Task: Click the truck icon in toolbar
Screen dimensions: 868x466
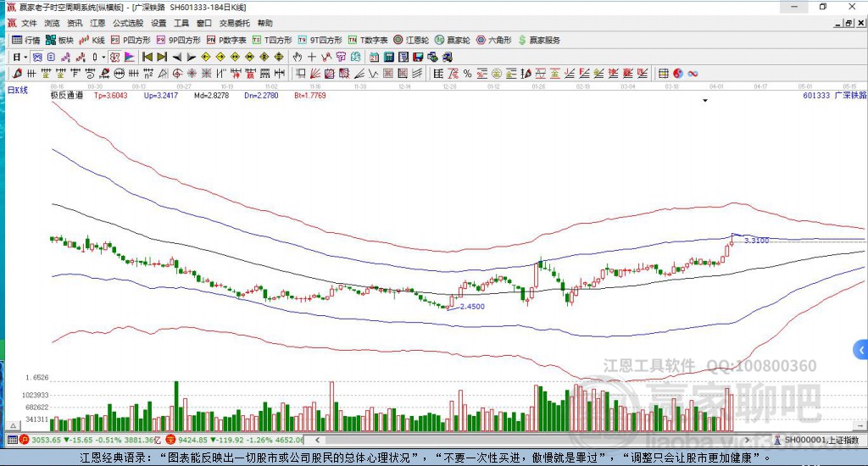Action: coord(447,57)
